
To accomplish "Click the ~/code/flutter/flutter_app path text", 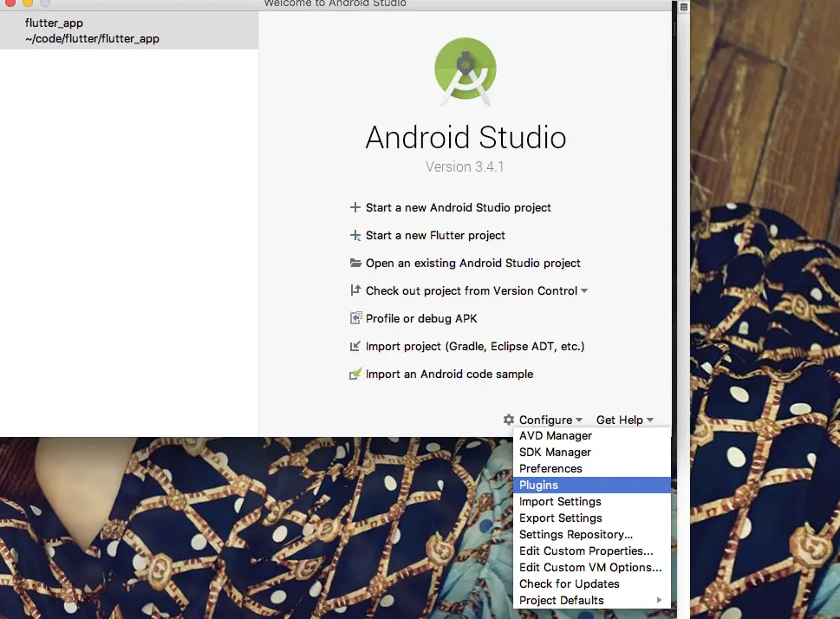I will tap(92, 39).
